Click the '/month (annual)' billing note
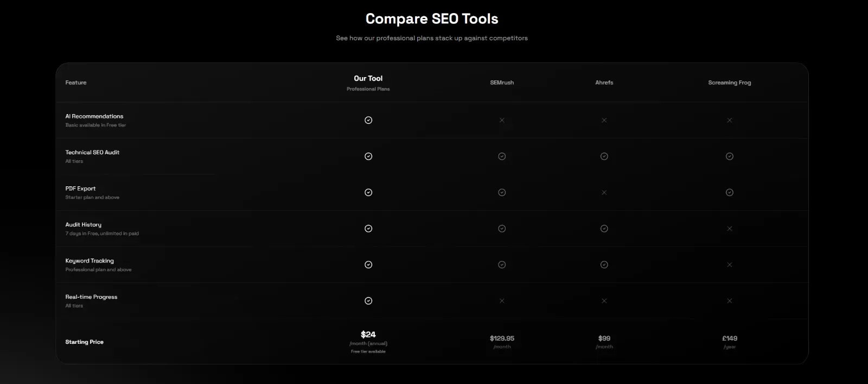Viewport: 868px width, 384px height. pyautogui.click(x=368, y=343)
